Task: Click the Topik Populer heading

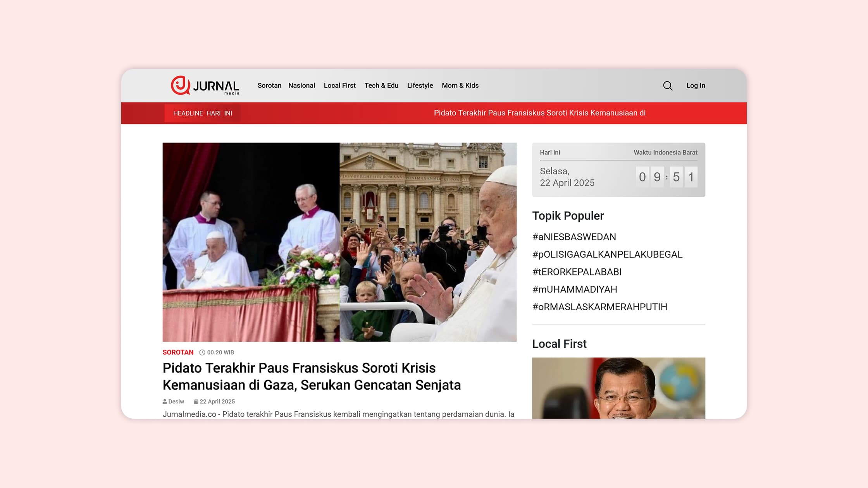Action: tap(568, 216)
